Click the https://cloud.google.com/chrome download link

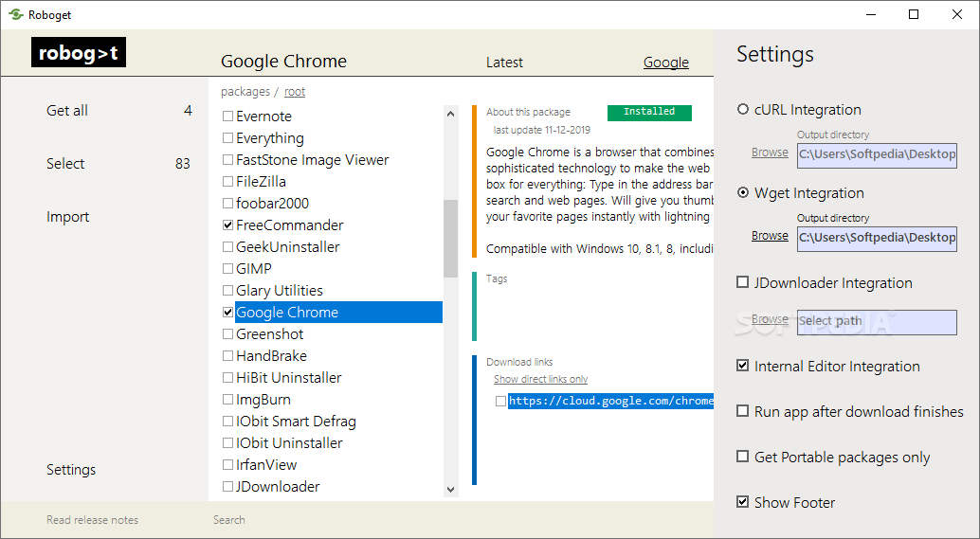coord(610,401)
